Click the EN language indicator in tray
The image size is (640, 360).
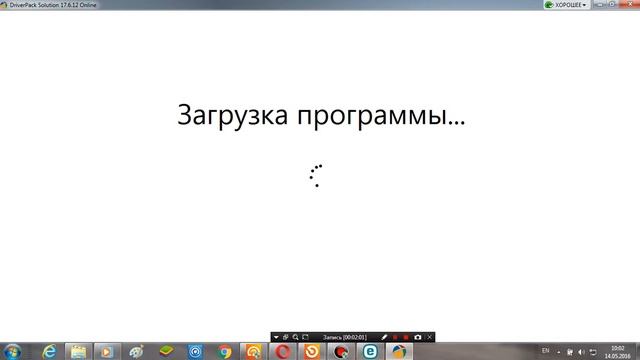545,351
